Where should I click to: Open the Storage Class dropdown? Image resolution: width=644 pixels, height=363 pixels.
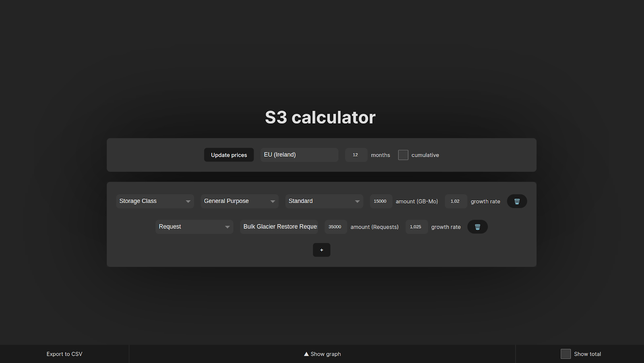click(155, 201)
